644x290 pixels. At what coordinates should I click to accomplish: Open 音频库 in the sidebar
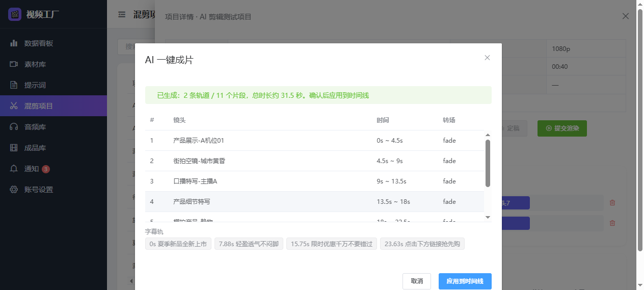pos(53,127)
